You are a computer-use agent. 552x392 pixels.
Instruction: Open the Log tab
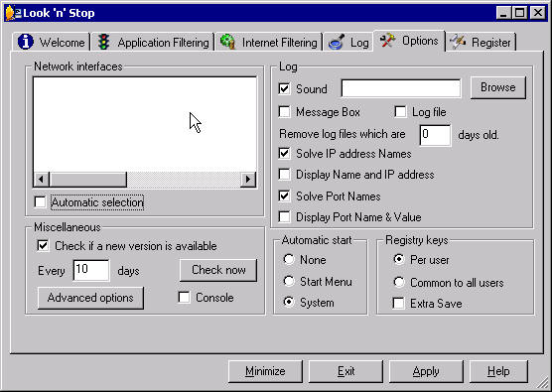[x=348, y=42]
